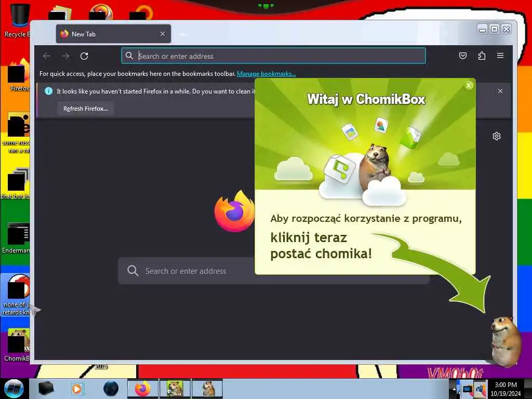This screenshot has width=532, height=399.
Task: Open the Extensions puzzle icon
Action: coord(482,56)
